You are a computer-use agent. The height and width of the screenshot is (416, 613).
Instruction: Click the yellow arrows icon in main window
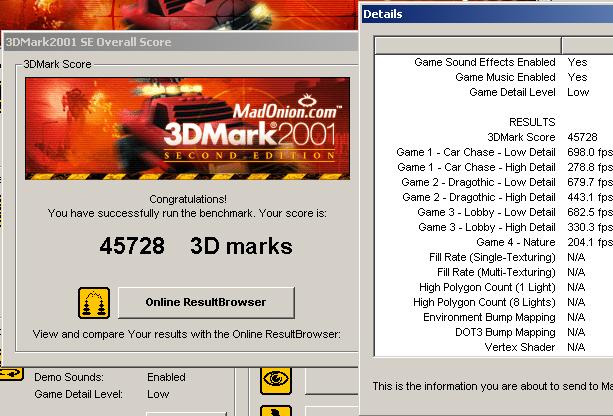pyautogui.click(x=12, y=374)
